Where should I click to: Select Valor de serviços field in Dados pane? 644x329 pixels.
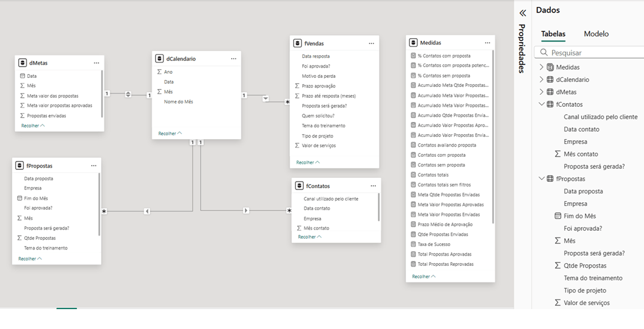[586, 303]
